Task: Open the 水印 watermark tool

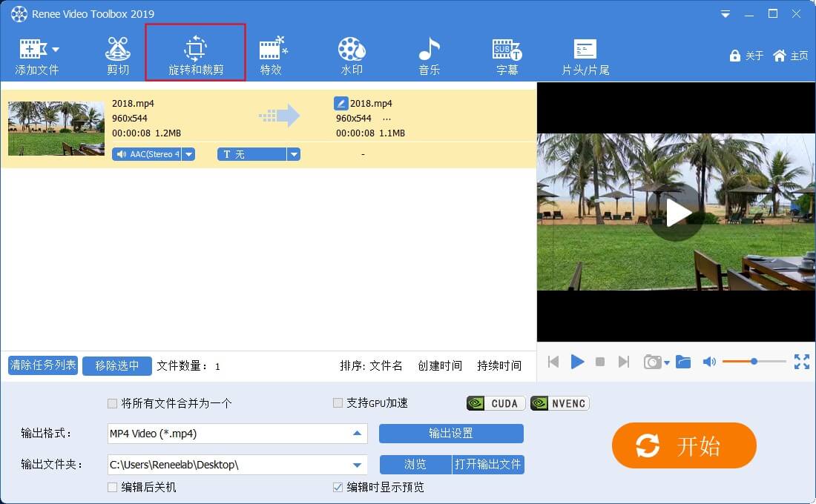Action: (352, 56)
